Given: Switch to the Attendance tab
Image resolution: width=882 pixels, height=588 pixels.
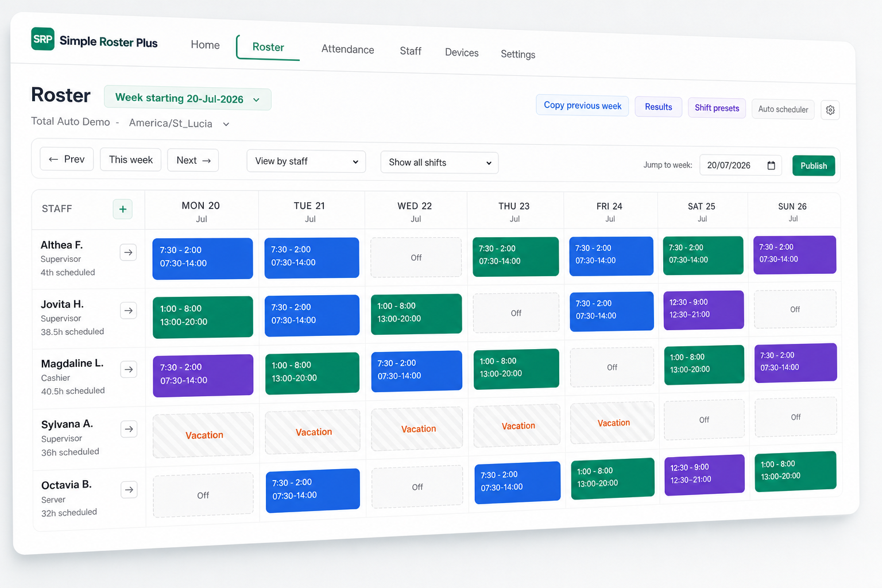Looking at the screenshot, I should [347, 49].
